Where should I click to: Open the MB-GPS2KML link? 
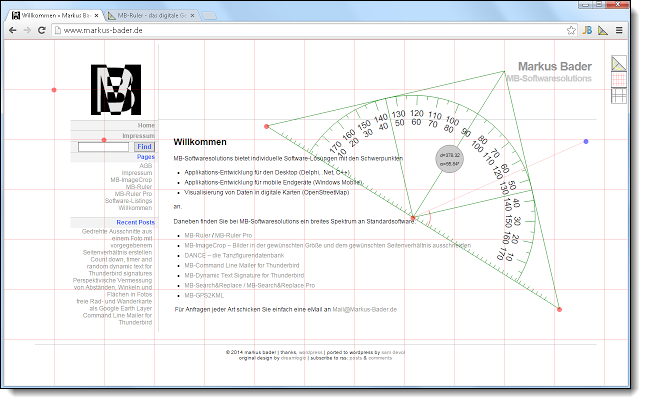[x=204, y=296]
